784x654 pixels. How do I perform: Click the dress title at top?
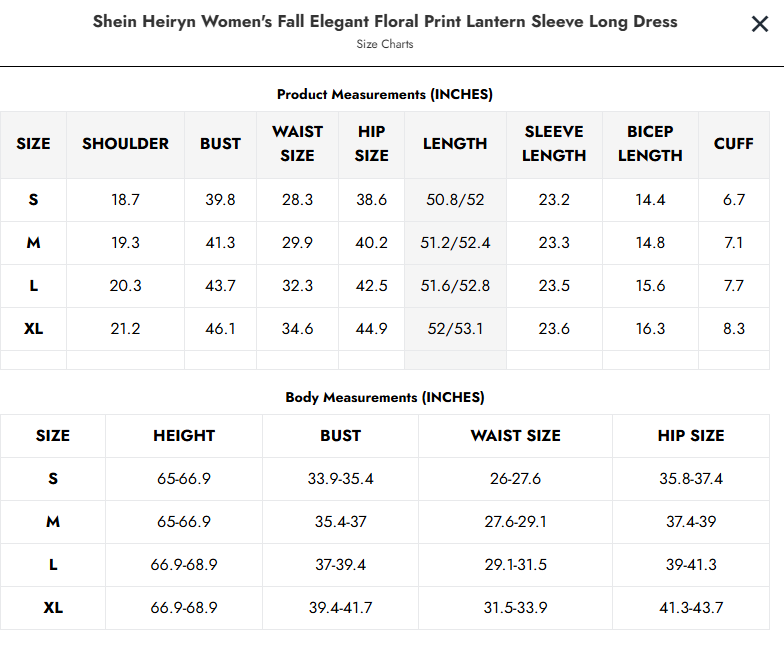pyautogui.click(x=385, y=22)
